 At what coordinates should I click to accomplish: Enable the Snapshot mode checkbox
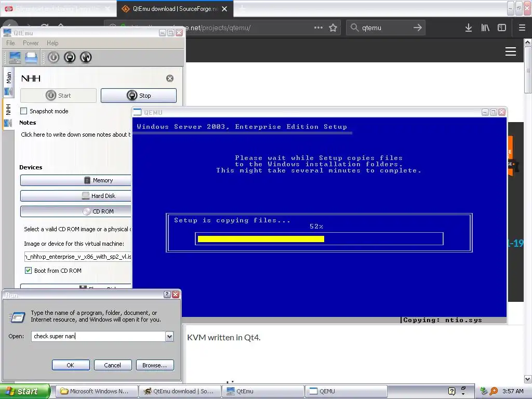[x=24, y=111]
